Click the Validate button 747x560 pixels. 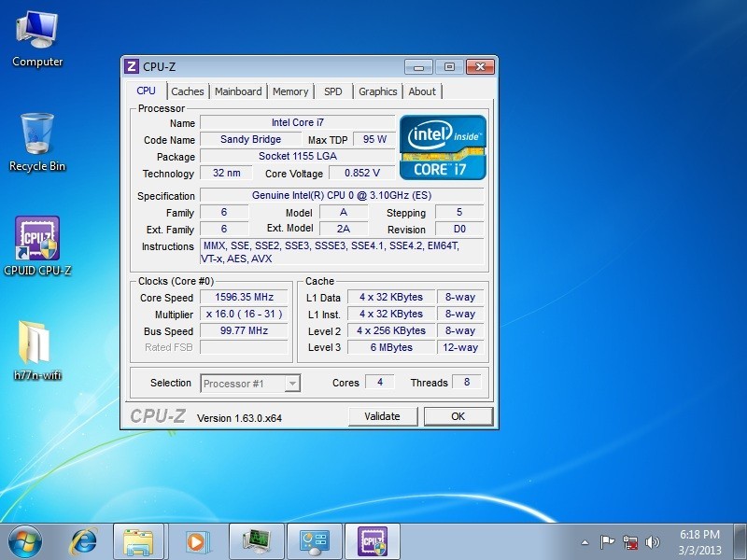point(383,416)
